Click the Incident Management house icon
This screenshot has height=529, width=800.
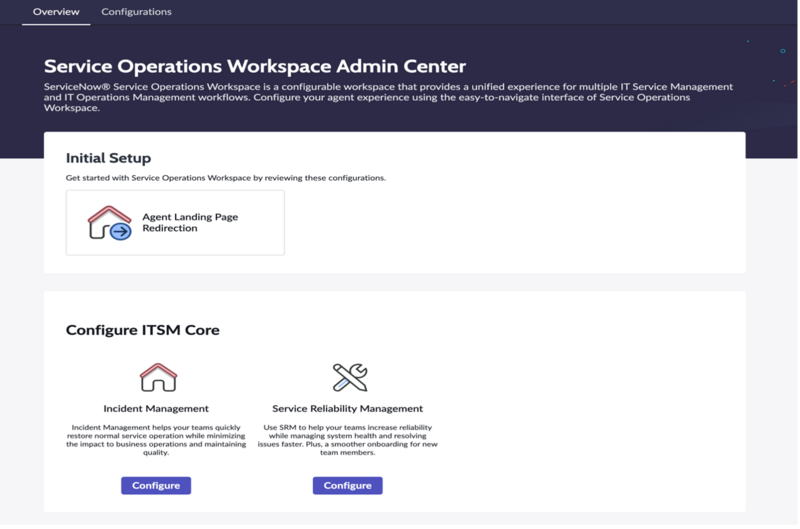pos(158,377)
